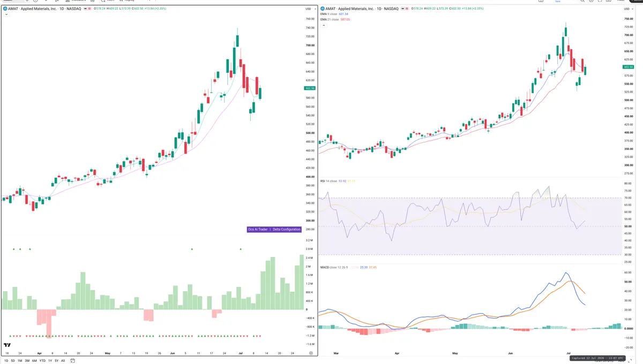Click the May label on left chart time axis
Image resolution: width=643 pixels, height=364 pixels.
107,354
